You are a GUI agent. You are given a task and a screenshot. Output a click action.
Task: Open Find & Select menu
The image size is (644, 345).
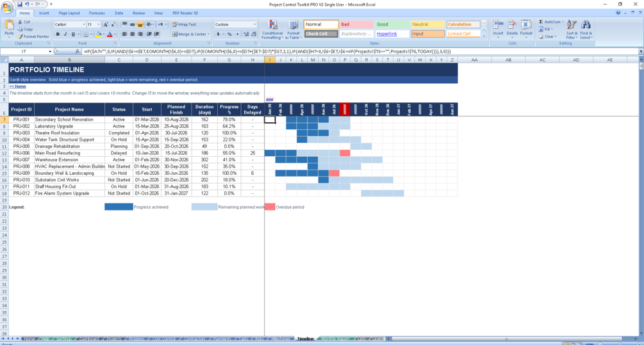(586, 29)
